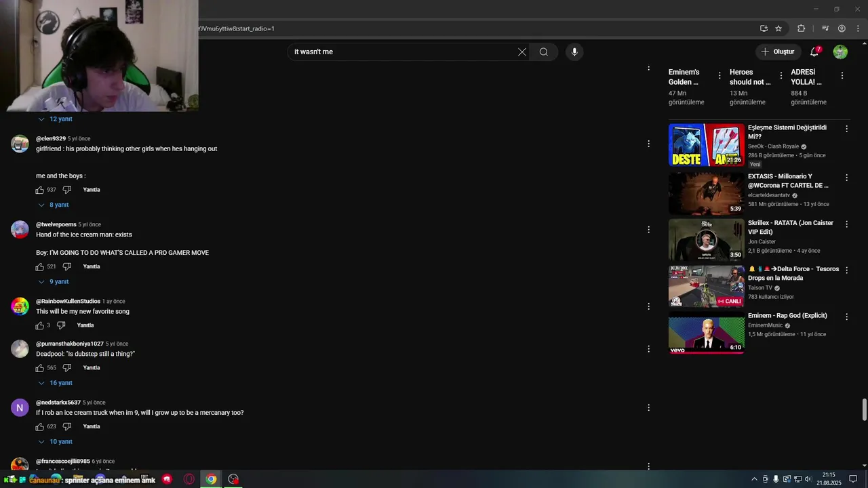Open the Delta Force live stream thumbnail
This screenshot has width=868, height=488.
pyautogui.click(x=706, y=286)
